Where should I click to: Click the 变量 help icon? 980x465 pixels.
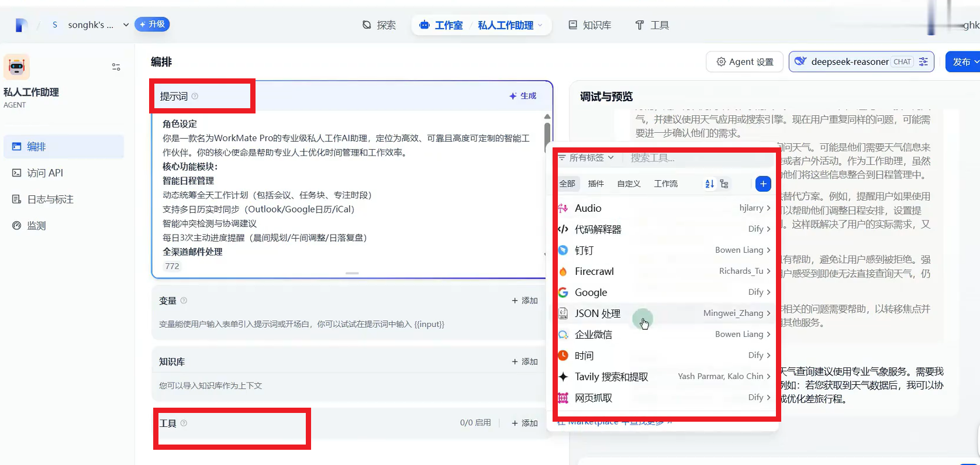(184, 301)
